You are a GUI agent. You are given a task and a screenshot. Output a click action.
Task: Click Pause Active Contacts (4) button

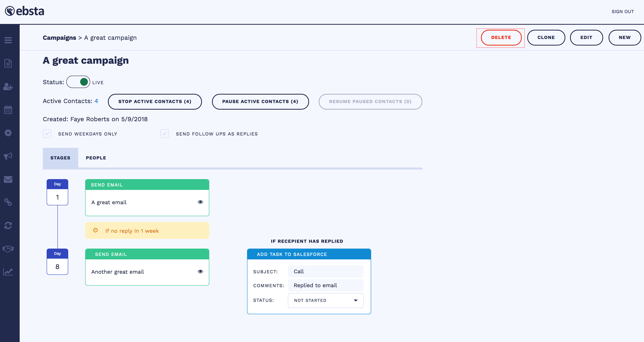pos(260,101)
